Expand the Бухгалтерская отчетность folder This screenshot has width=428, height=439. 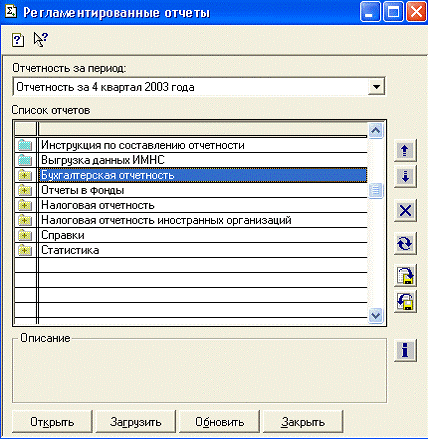point(25,175)
